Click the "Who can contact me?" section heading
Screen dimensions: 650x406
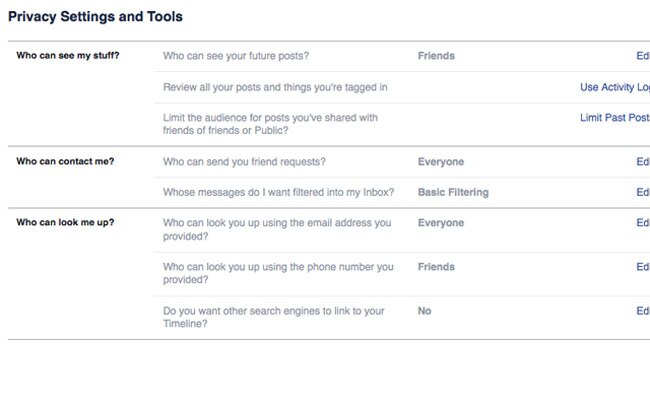66,161
